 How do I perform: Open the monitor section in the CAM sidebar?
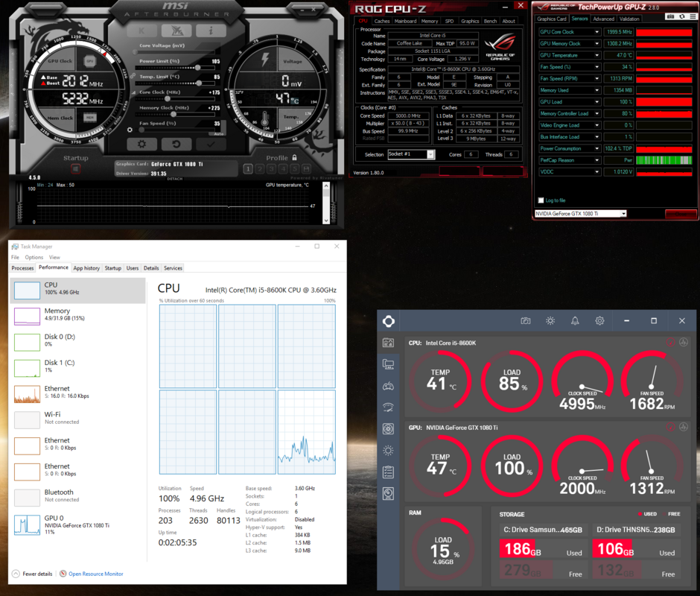point(389,364)
